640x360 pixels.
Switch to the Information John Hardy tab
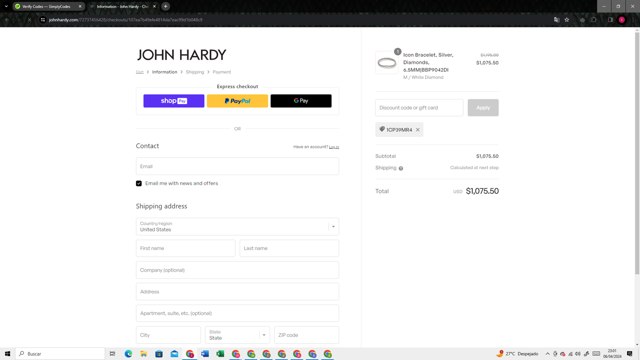[x=122, y=7]
